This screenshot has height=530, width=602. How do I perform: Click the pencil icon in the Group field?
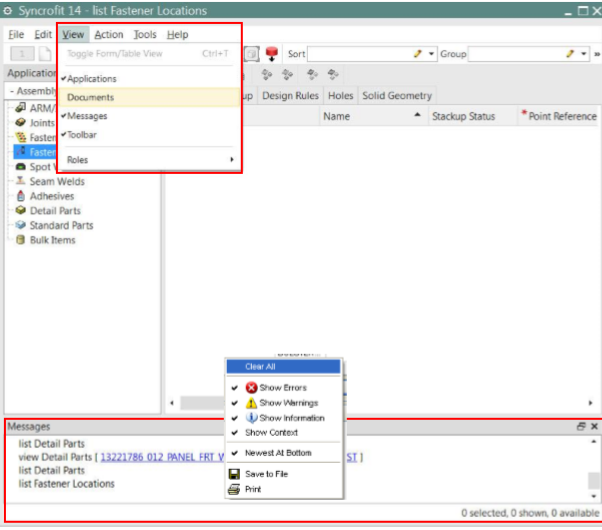click(x=570, y=54)
